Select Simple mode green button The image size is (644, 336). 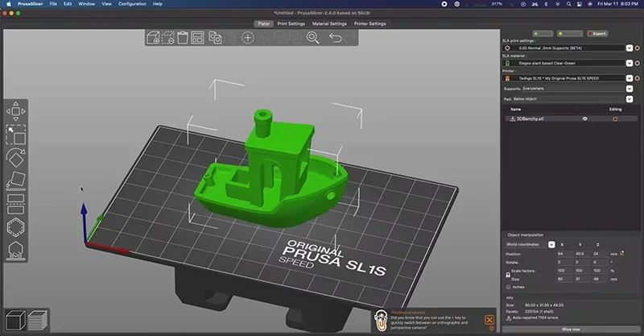coord(543,34)
